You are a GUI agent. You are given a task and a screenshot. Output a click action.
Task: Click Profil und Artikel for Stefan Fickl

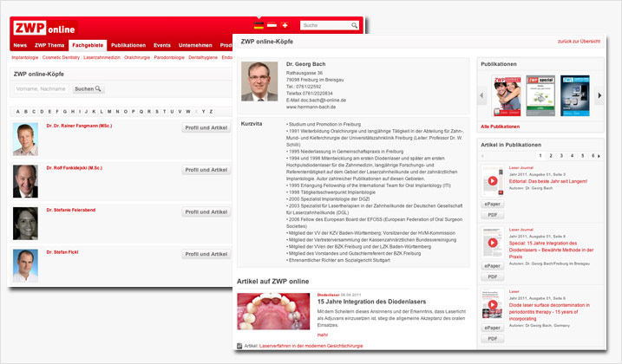[206, 254]
